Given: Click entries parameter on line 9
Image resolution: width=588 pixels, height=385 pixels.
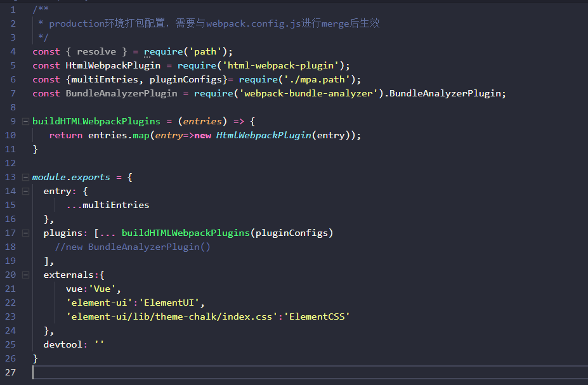Looking at the screenshot, I should [202, 121].
